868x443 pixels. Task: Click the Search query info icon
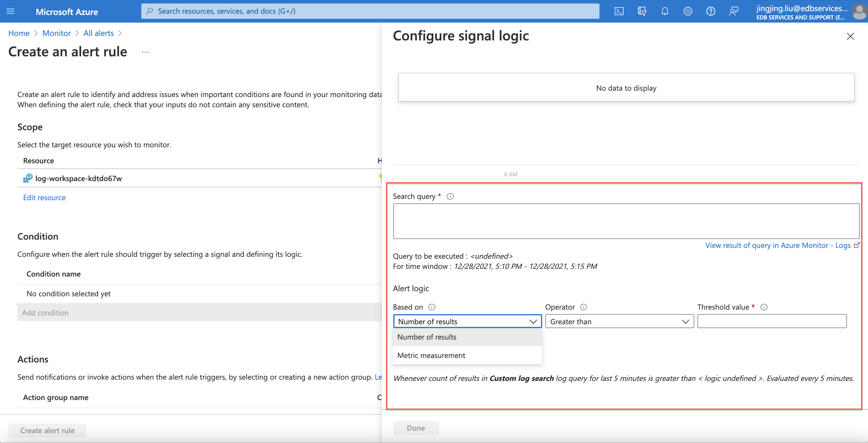(x=450, y=197)
